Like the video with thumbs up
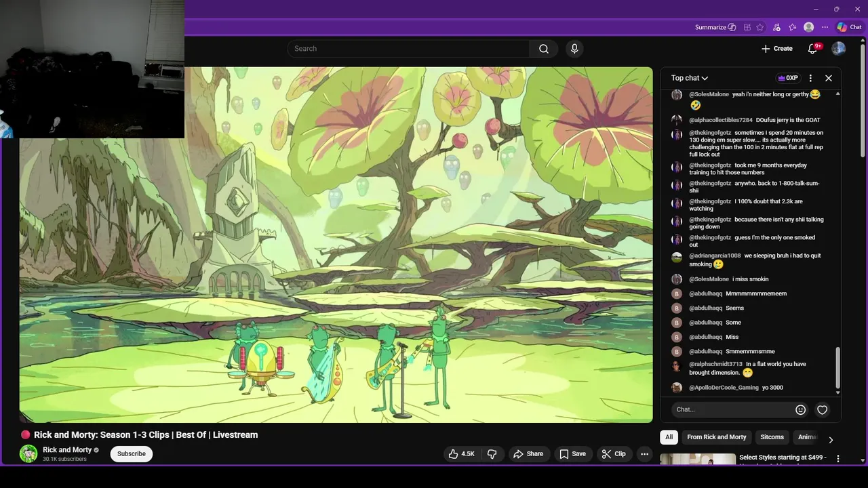 [460, 454]
